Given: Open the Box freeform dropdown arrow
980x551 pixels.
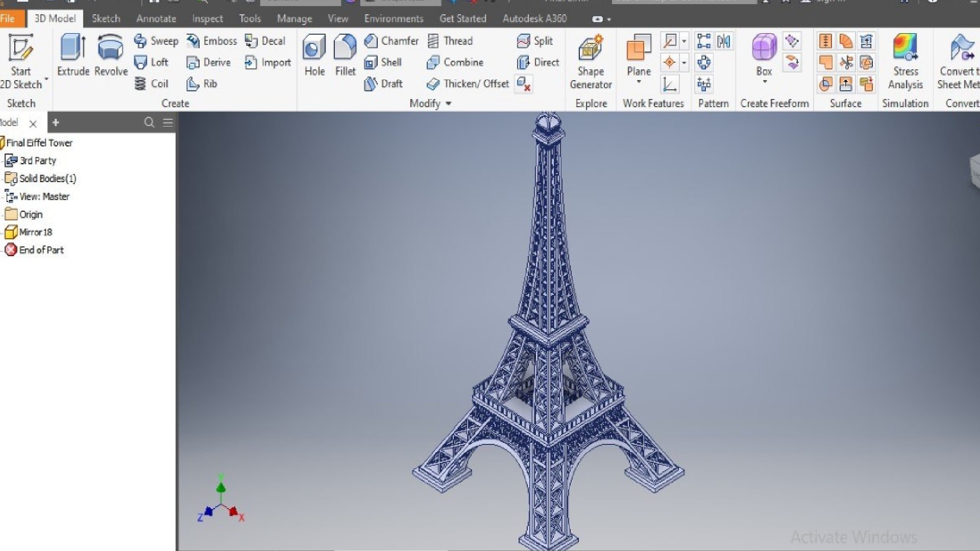Looking at the screenshot, I should (x=765, y=82).
